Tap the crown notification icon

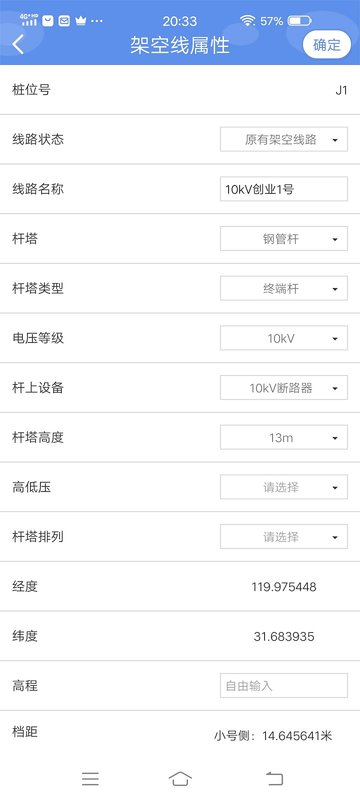click(x=80, y=21)
